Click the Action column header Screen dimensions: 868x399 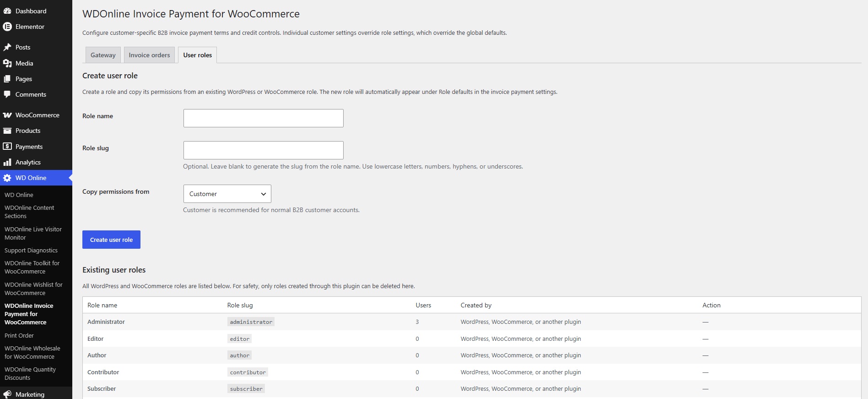coord(712,305)
